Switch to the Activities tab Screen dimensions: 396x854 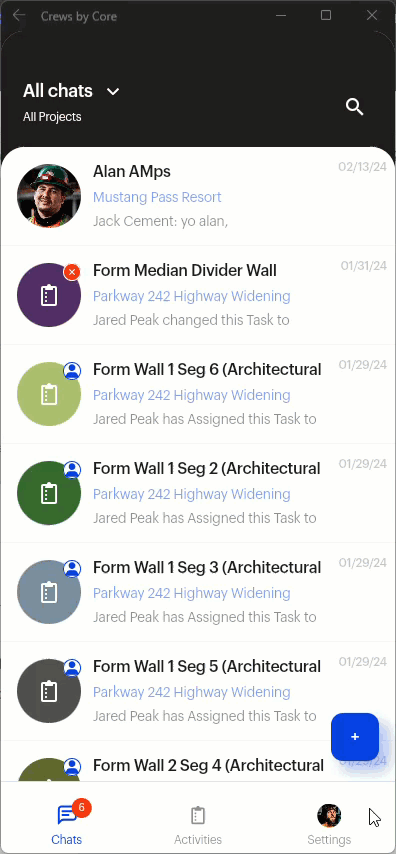[x=198, y=824]
